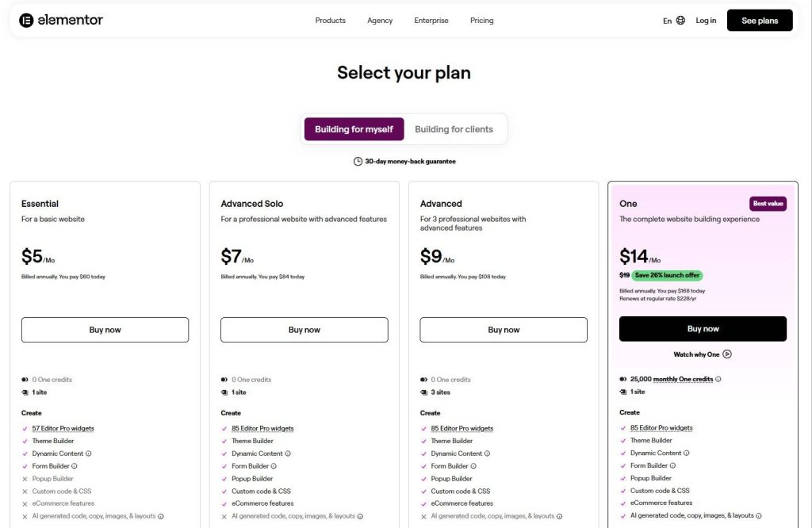Click the Log in link
This screenshot has width=812, height=528.
coord(705,20)
